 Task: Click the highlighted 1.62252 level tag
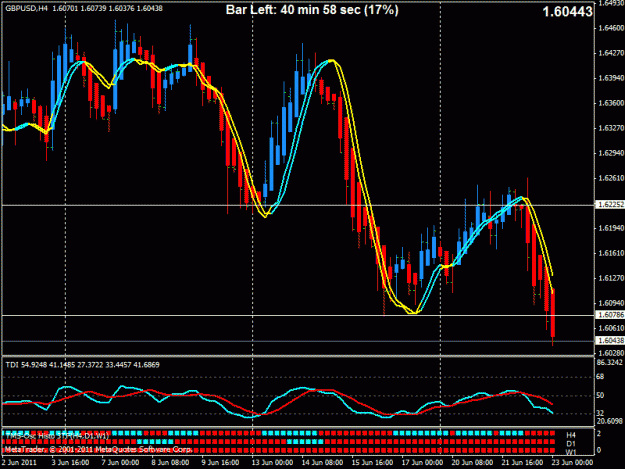click(610, 204)
